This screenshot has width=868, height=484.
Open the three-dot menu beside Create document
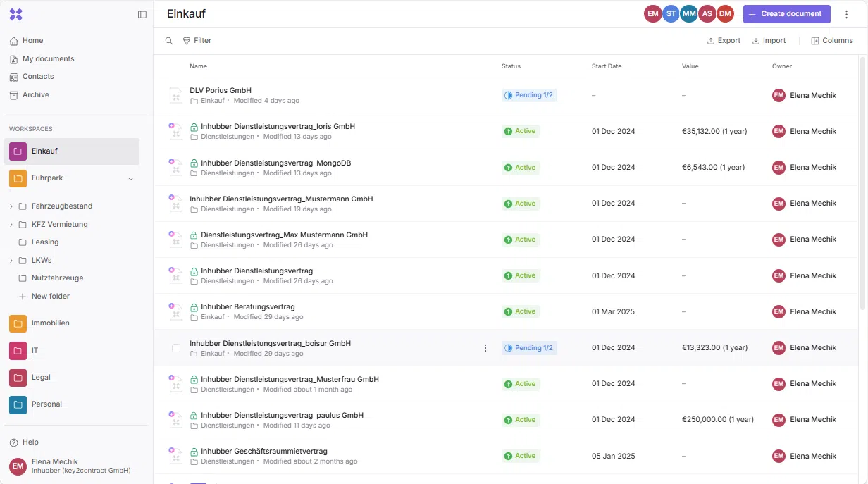pyautogui.click(x=846, y=14)
